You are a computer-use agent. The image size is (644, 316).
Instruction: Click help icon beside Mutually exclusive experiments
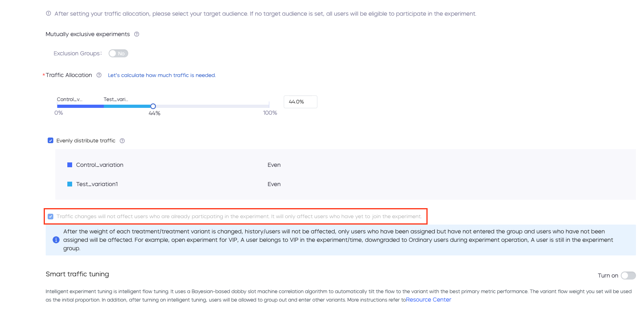pos(137,34)
